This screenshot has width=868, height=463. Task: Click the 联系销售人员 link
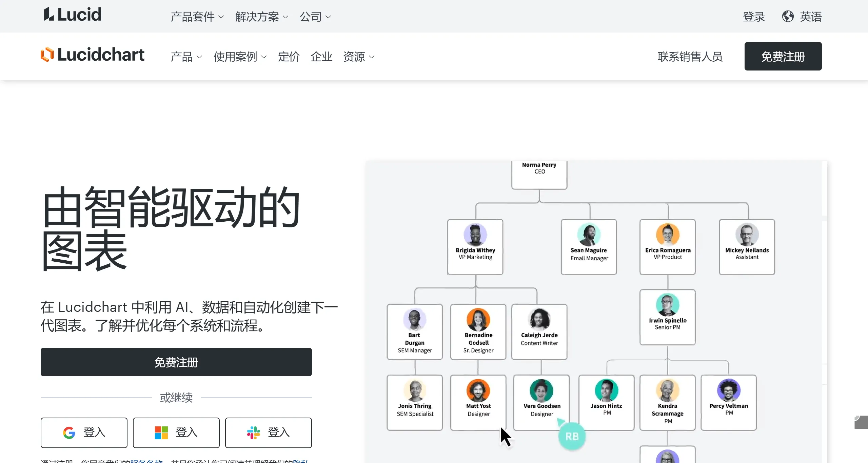(690, 56)
